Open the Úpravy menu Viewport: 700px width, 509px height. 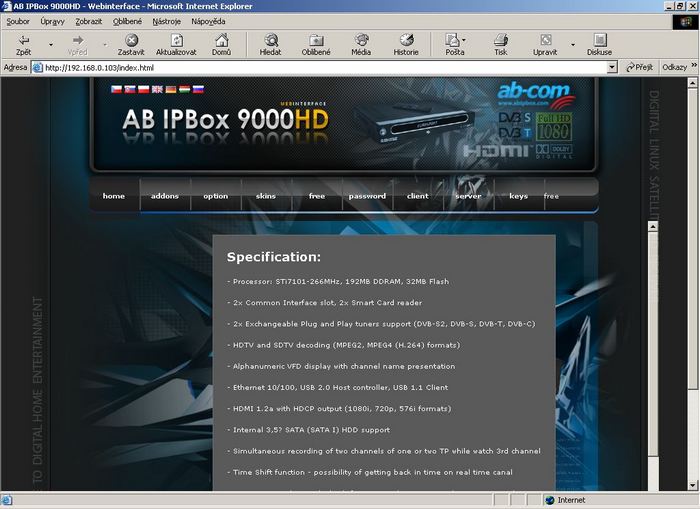[x=52, y=21]
